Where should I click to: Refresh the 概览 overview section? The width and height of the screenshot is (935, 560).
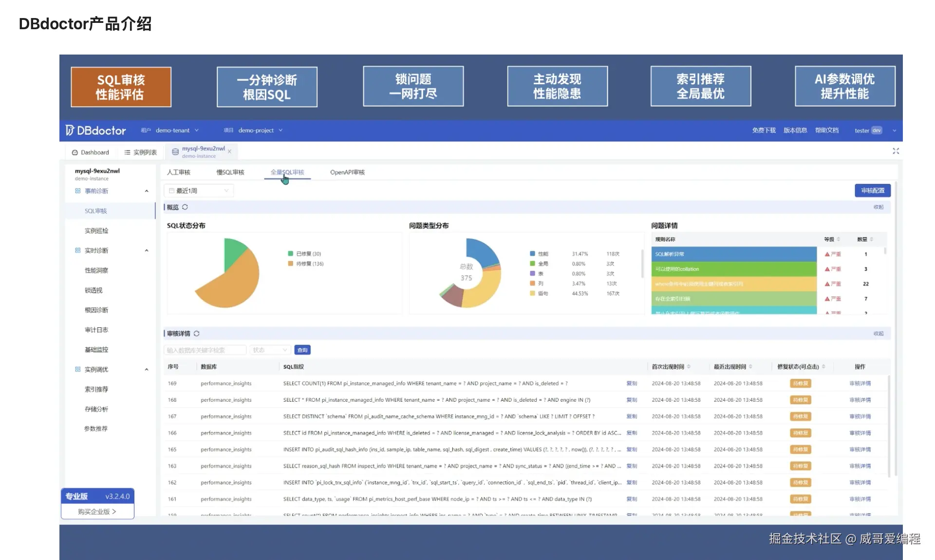click(x=185, y=207)
